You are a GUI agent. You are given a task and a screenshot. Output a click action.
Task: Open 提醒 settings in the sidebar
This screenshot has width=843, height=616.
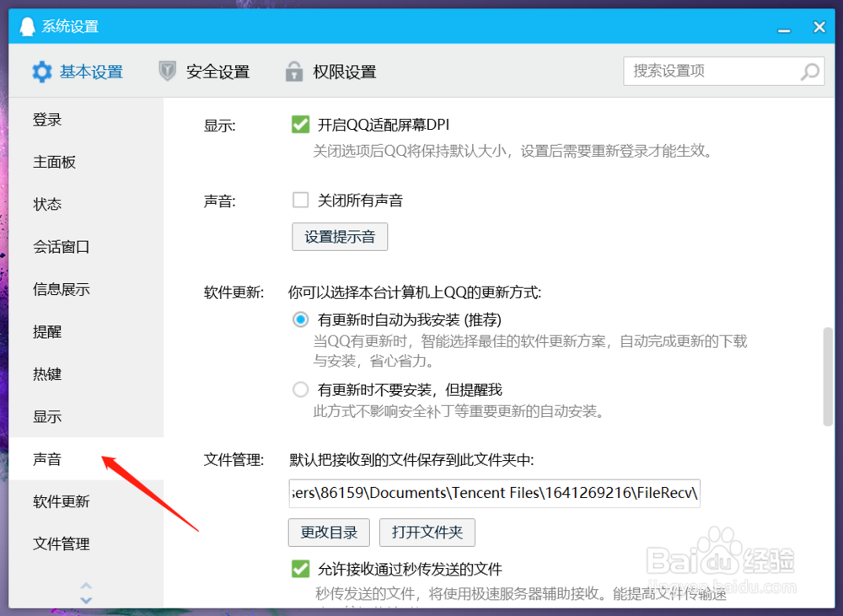[x=86, y=332]
